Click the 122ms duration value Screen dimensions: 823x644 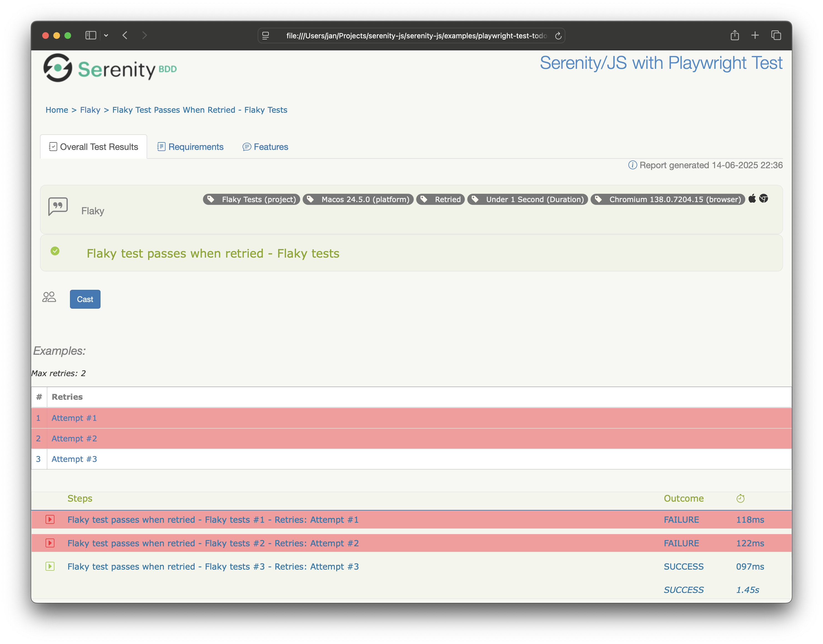[750, 543]
